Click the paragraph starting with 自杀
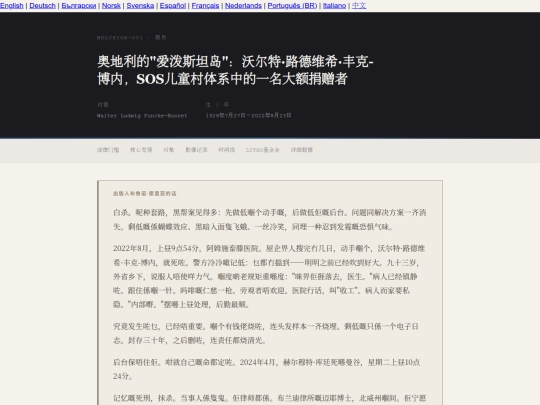The height and width of the screenshot is (405, 540). point(270,219)
